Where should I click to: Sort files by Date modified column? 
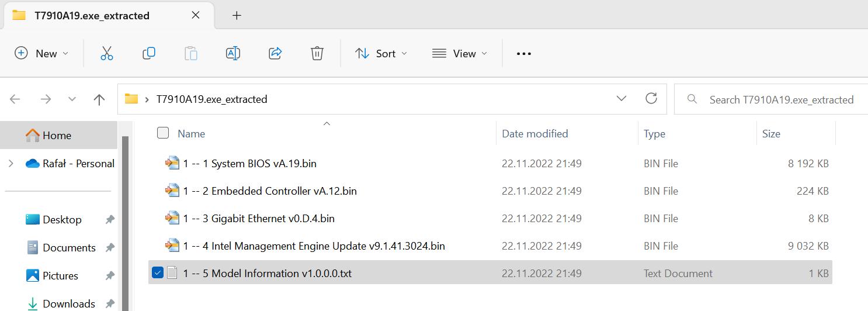[535, 134]
